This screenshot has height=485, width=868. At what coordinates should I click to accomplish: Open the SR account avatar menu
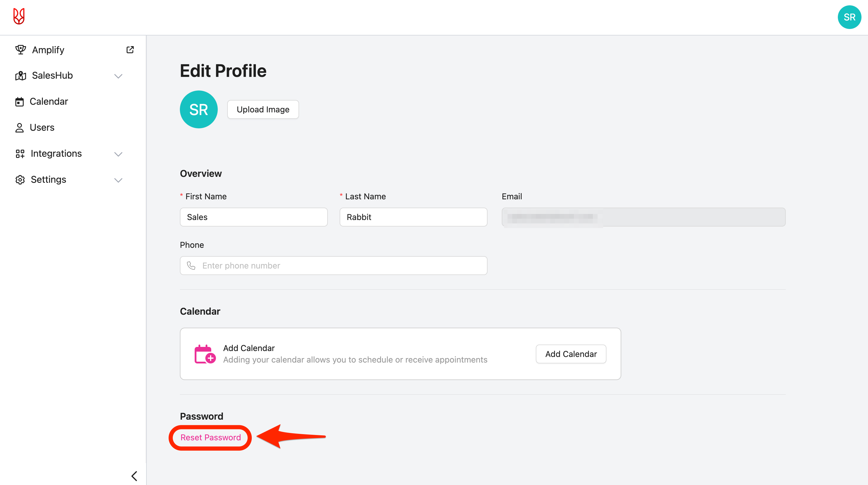coord(849,17)
